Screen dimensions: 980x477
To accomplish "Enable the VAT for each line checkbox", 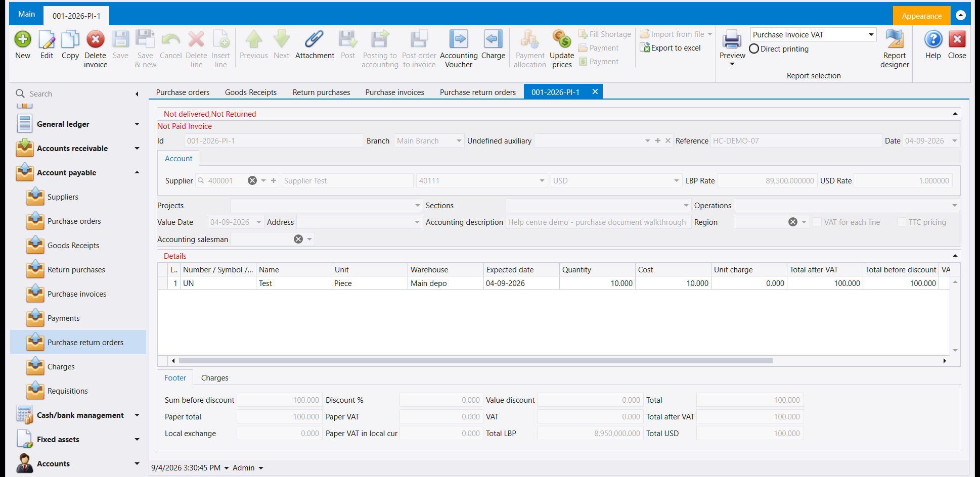I will coord(817,222).
